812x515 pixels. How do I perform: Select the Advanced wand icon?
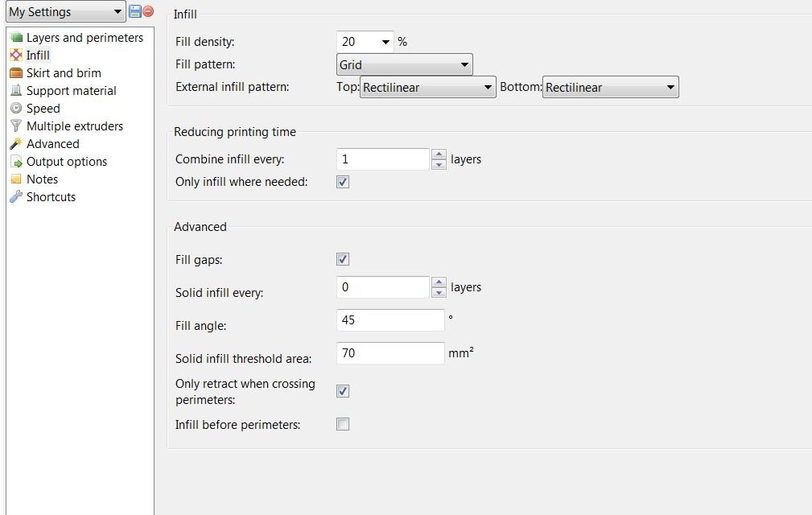(x=16, y=143)
